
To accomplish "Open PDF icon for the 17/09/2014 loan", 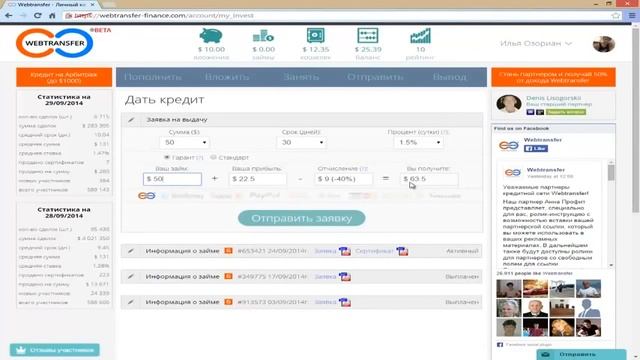I will 345,277.
